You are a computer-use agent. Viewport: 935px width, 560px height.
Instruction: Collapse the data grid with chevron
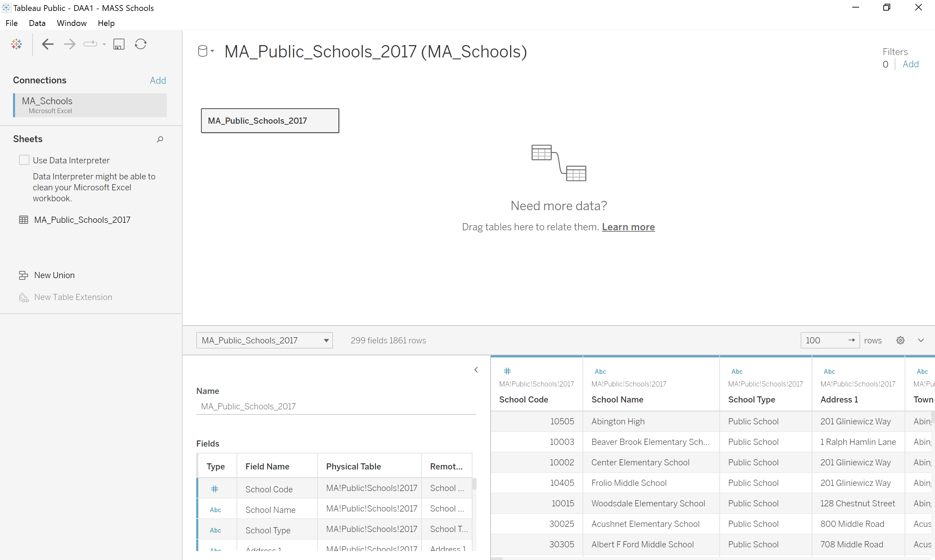921,340
